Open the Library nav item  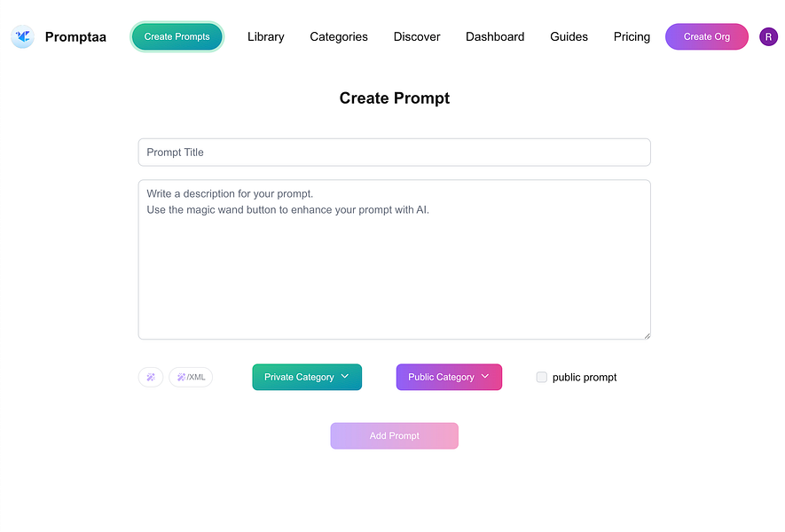266,36
